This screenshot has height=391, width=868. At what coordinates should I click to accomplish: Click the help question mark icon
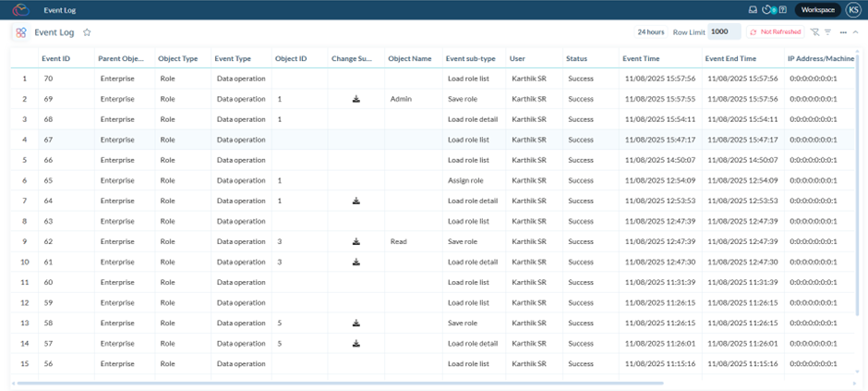[783, 10]
